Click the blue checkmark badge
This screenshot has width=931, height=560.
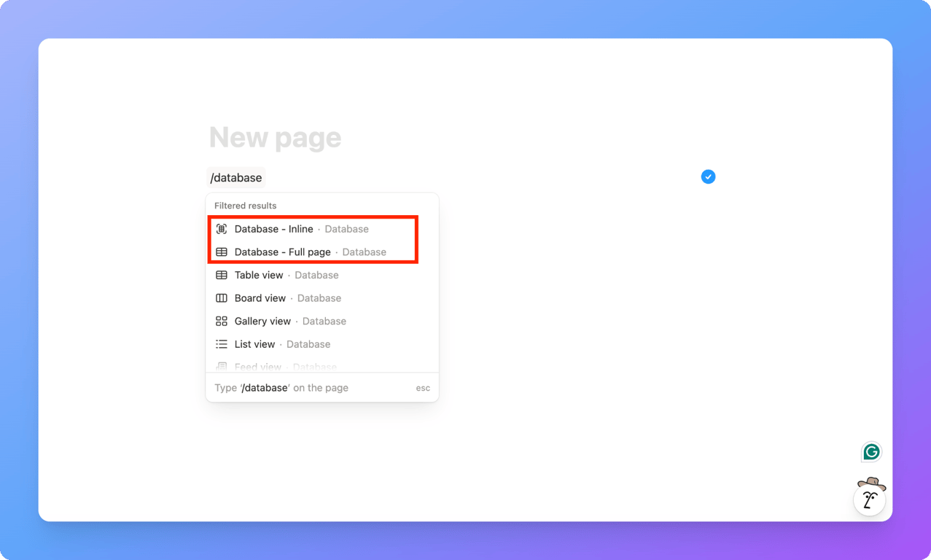(707, 176)
